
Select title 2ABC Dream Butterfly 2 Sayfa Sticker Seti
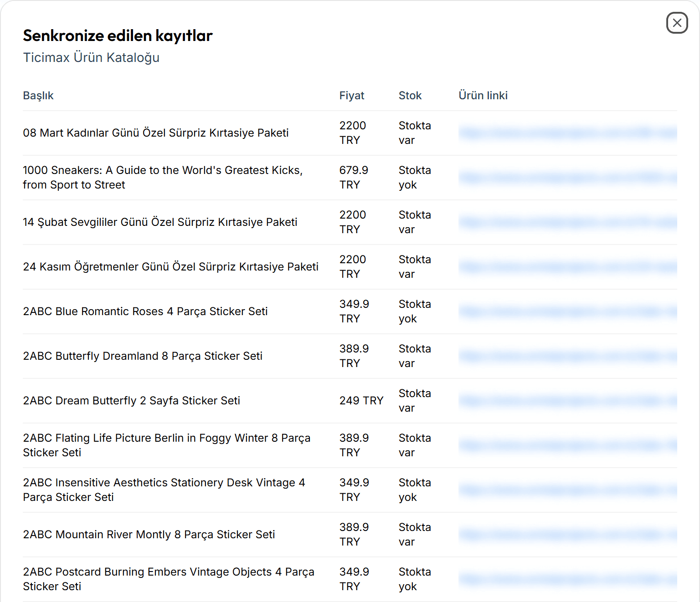[132, 401]
